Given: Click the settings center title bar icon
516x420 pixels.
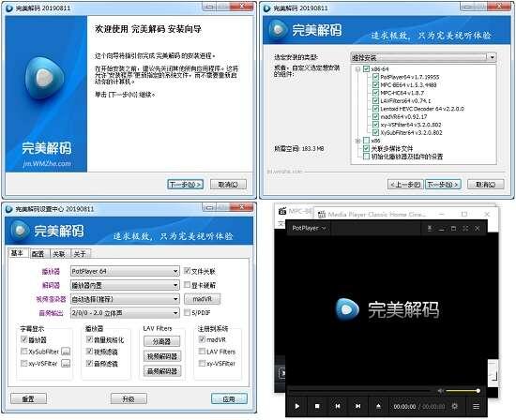Looking at the screenshot, I should [9, 209].
